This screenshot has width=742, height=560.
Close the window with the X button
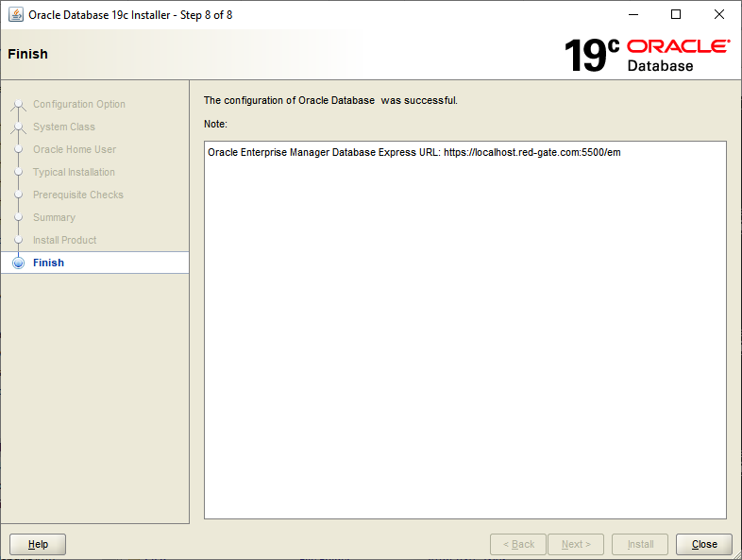[718, 15]
